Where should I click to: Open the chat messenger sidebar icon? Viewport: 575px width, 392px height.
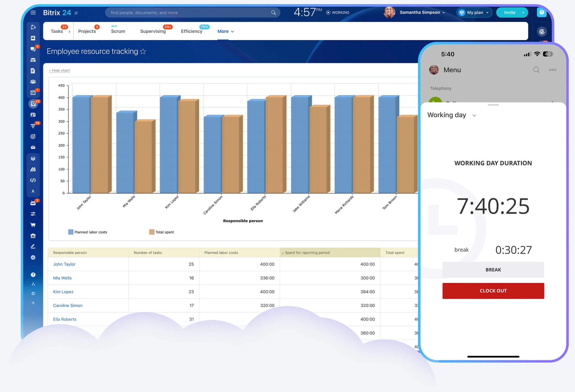(33, 49)
